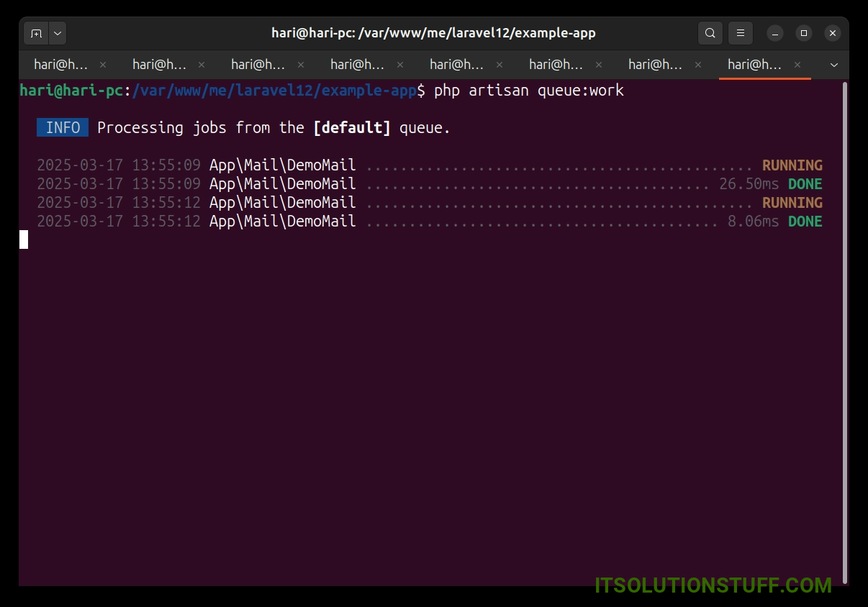Close the second terminal tab

tap(202, 65)
